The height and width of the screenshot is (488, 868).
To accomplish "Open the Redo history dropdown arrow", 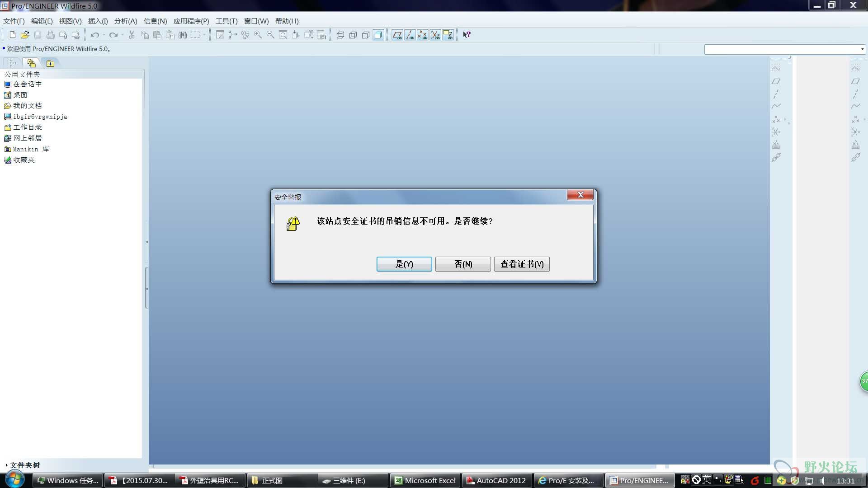I will (123, 35).
